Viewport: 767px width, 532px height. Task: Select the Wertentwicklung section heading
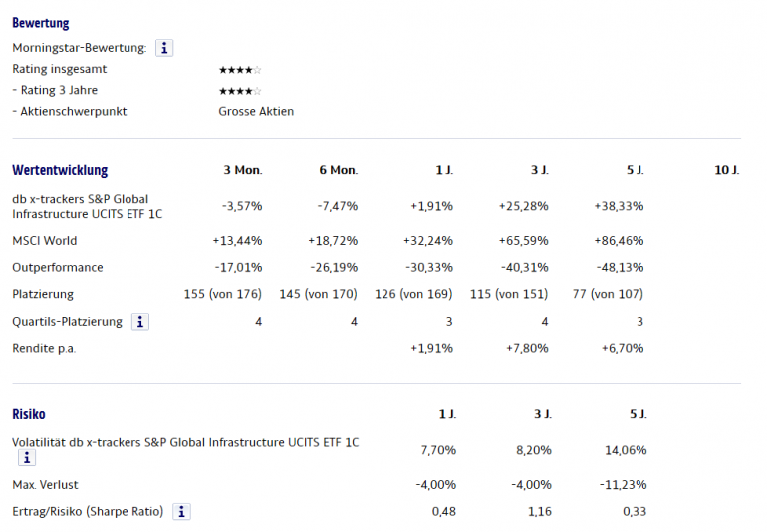click(60, 170)
